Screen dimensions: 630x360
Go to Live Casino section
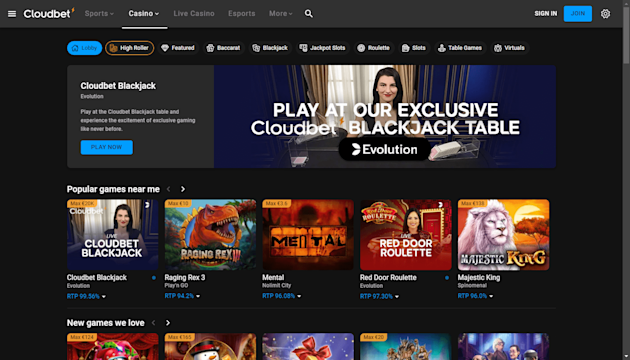[x=194, y=14]
